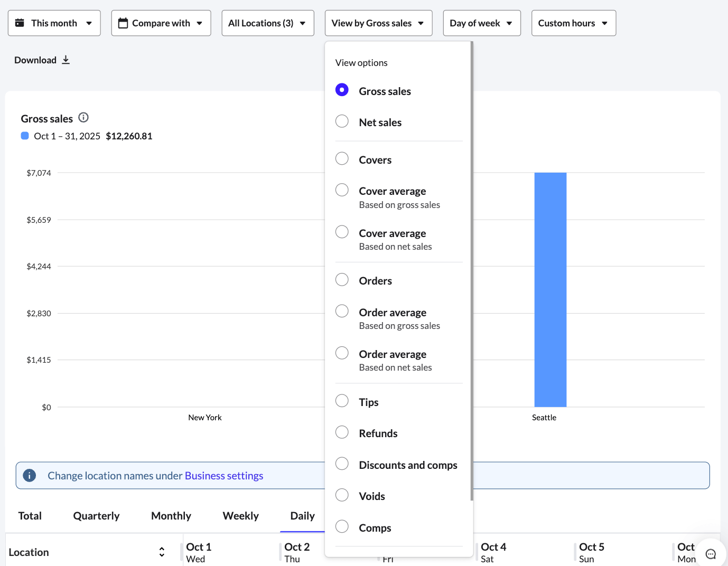
Task: Open the Day of week dropdown
Action: (x=481, y=23)
